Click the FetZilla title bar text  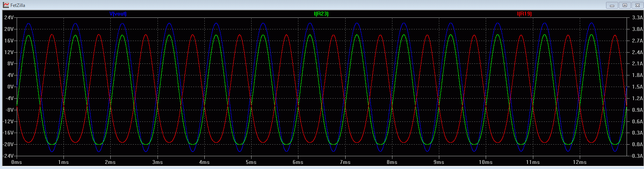pyautogui.click(x=18, y=5)
